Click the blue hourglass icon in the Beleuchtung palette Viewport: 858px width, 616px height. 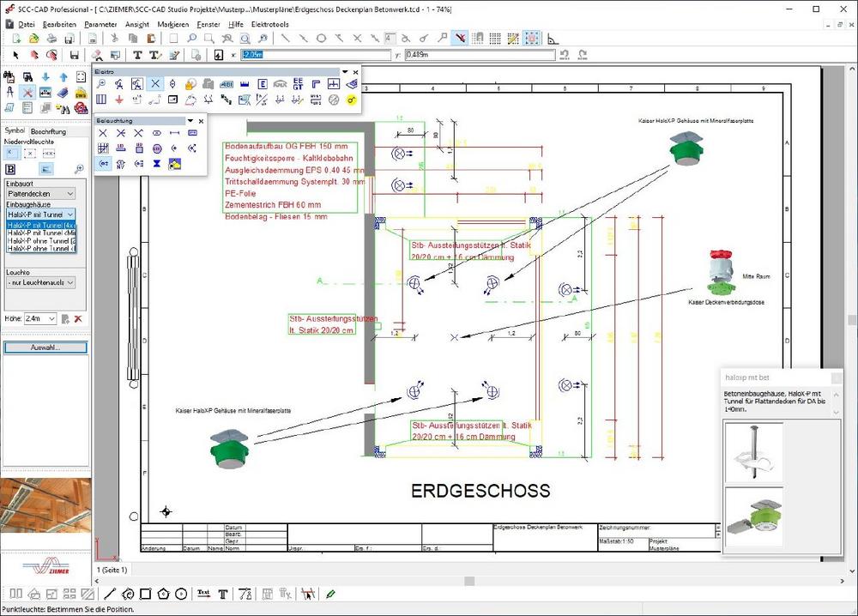tap(156, 164)
